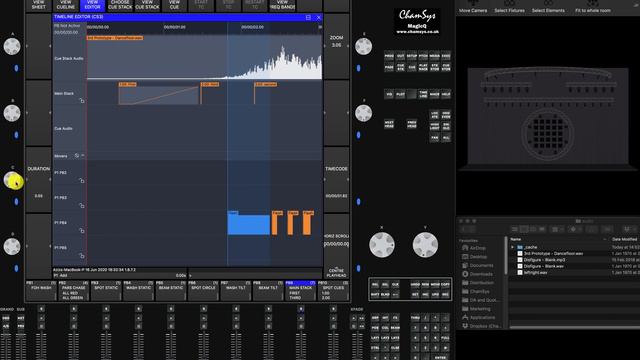Click the Timecode soft button
The image size is (640, 360).
pos(336,180)
